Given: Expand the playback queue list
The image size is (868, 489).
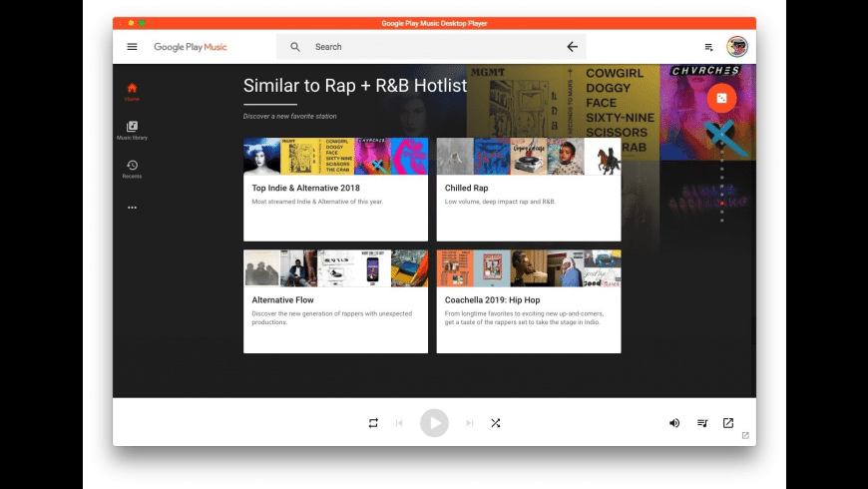Looking at the screenshot, I should (702, 423).
